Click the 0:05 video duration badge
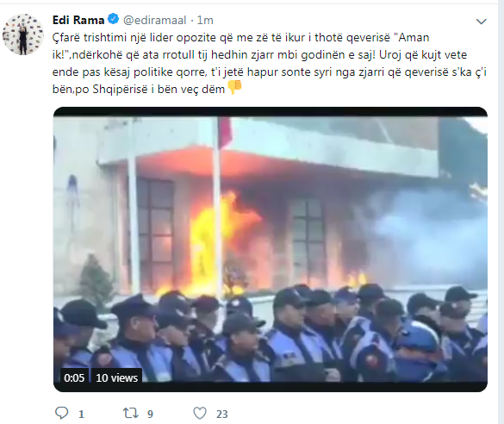 [74, 377]
